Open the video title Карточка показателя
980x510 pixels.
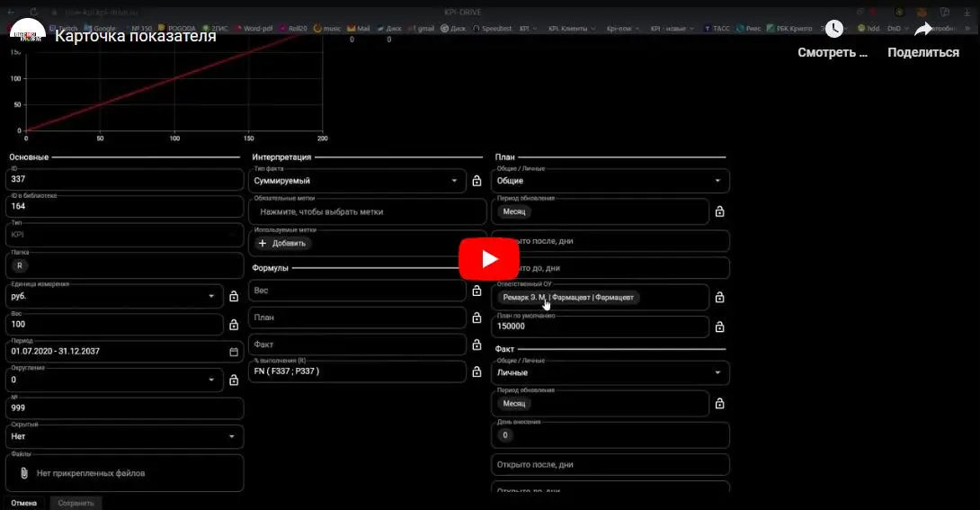pos(136,36)
